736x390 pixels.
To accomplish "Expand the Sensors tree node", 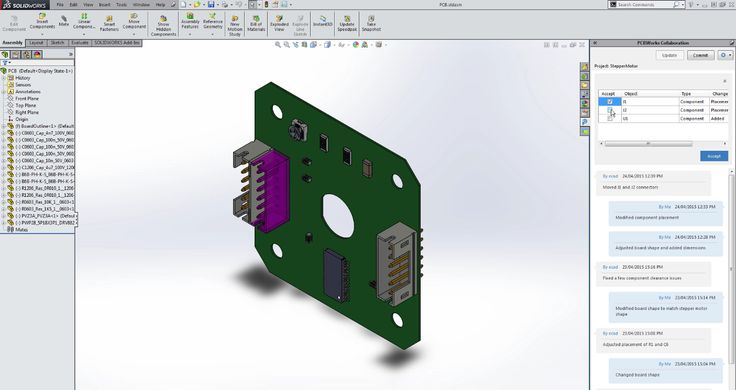I will pos(4,85).
